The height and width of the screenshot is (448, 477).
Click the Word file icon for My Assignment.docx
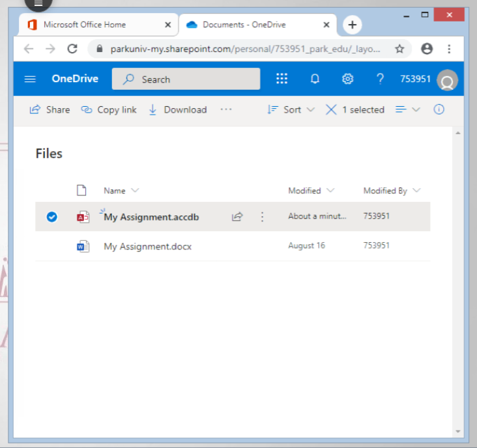point(83,246)
